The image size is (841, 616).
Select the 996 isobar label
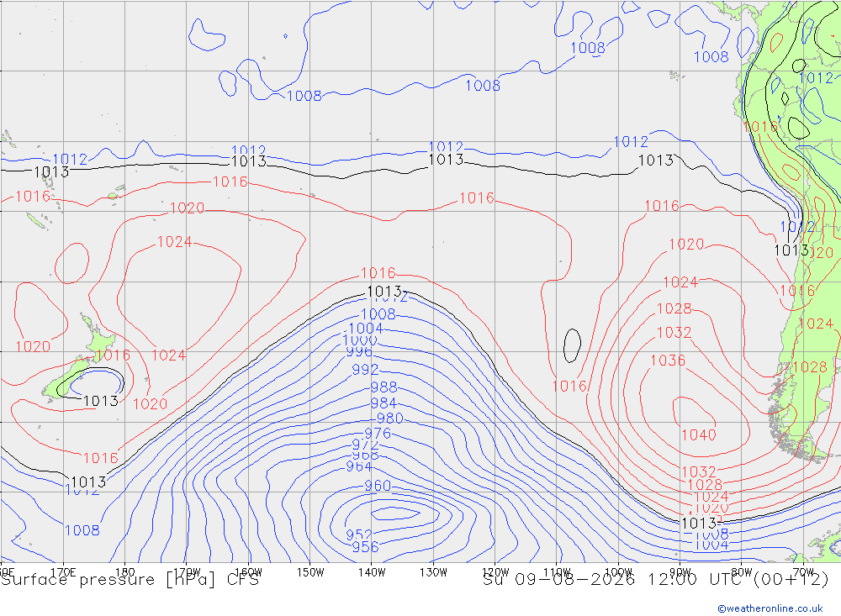359,351
